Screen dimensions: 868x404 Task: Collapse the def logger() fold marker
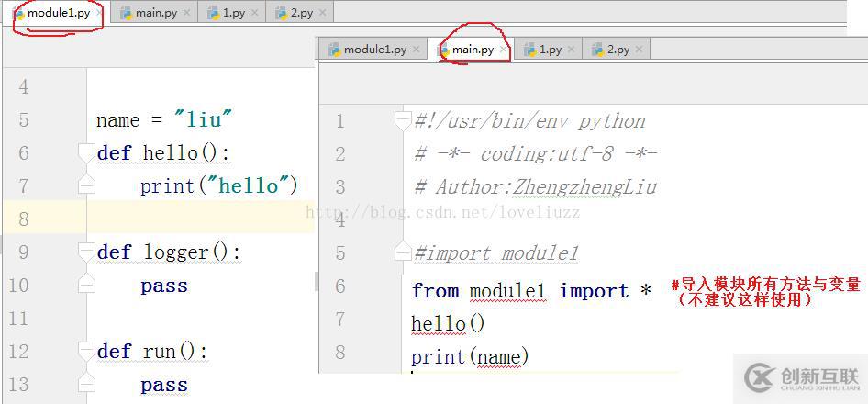click(x=86, y=252)
